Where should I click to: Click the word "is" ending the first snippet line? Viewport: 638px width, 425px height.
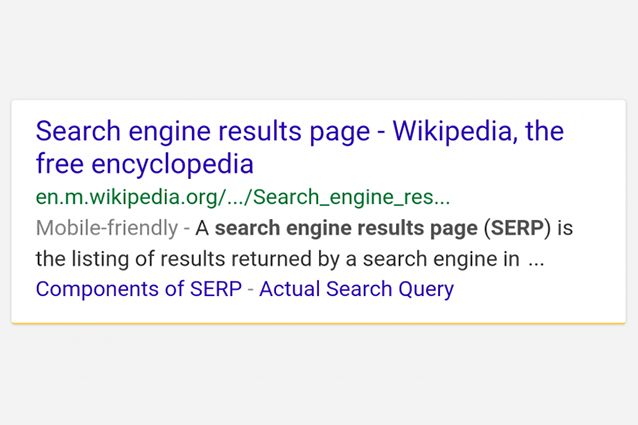(x=566, y=228)
